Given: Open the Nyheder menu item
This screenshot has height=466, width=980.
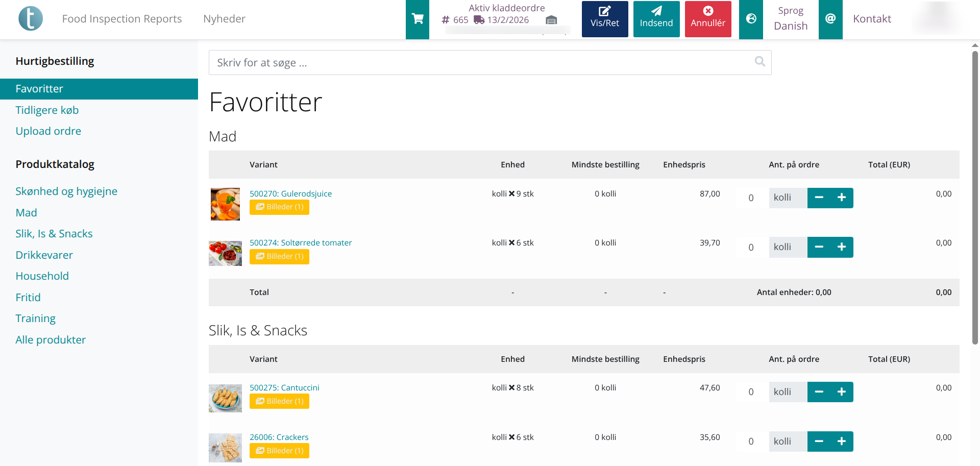Looking at the screenshot, I should click(x=224, y=18).
